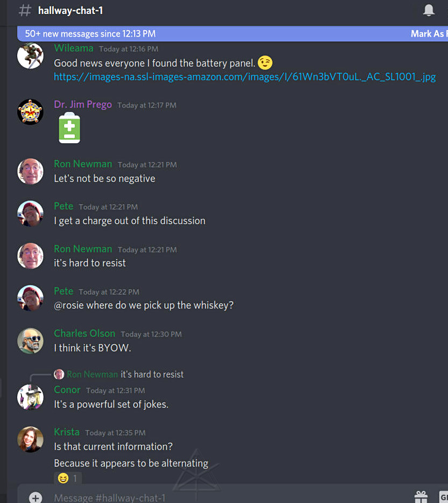The image size is (448, 503).
Task: Click the channel hashtag icon
Action: [25, 10]
